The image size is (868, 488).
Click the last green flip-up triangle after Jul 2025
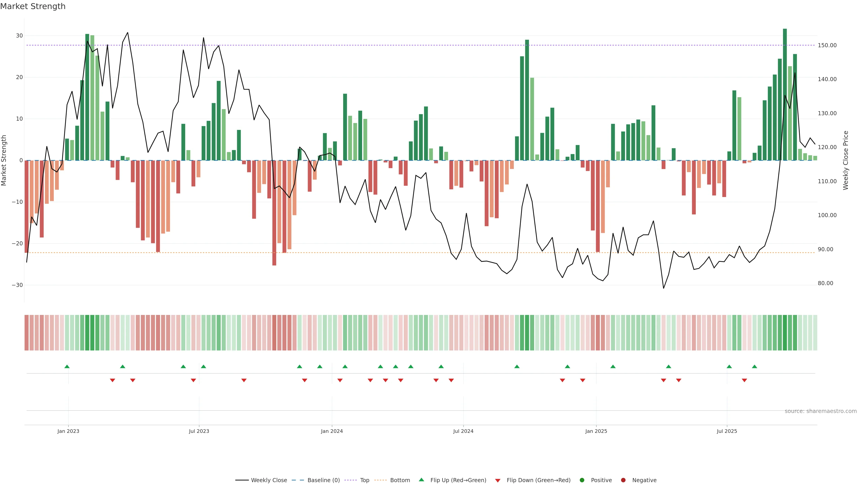coord(755,366)
